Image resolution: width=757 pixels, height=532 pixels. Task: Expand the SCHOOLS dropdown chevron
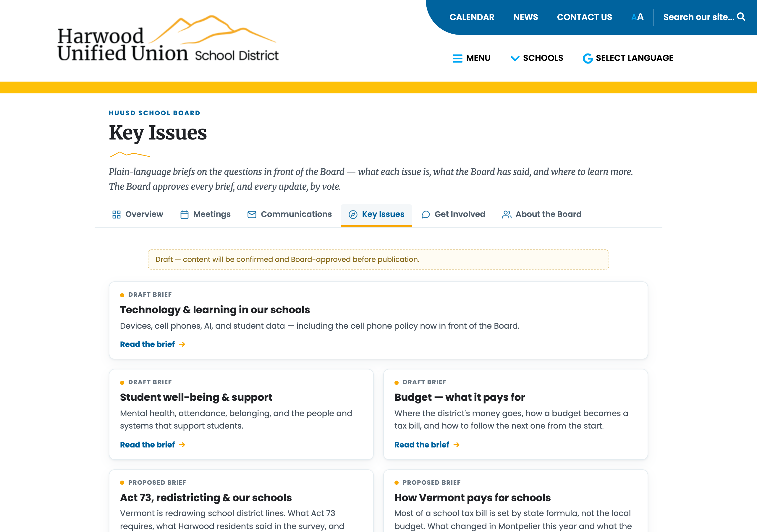[x=515, y=58]
